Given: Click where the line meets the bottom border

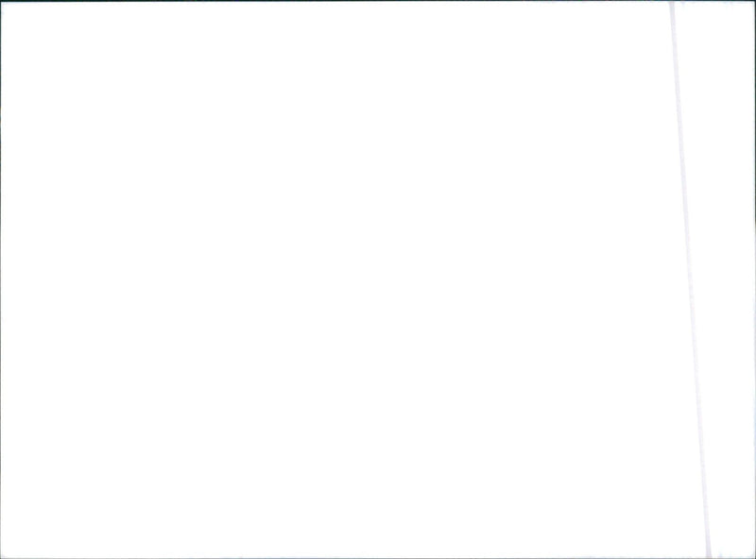Looking at the screenshot, I should (x=710, y=556).
